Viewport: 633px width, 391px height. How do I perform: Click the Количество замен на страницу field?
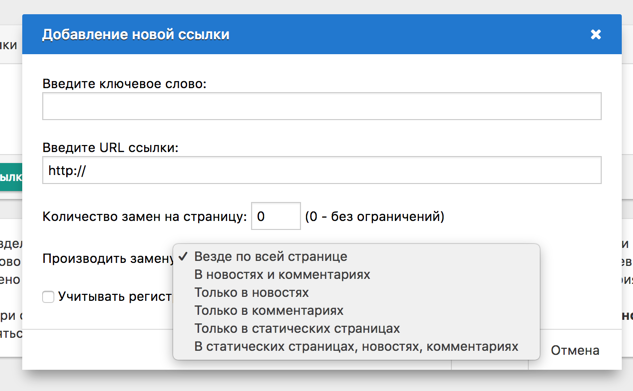(x=276, y=216)
